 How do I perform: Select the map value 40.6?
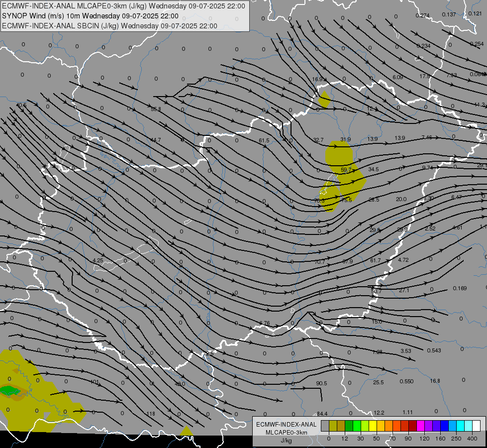(21, 105)
